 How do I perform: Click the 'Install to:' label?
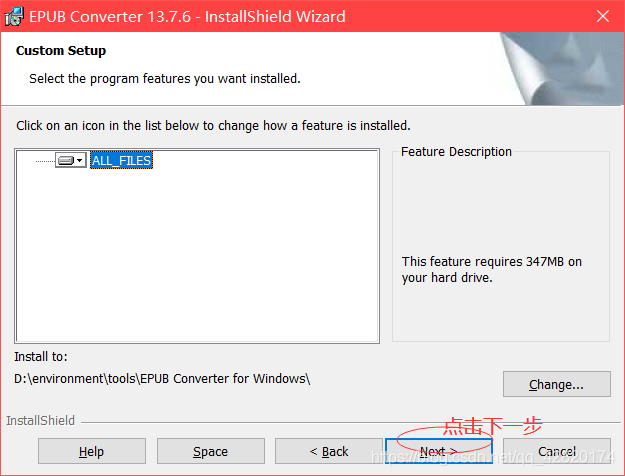click(x=41, y=356)
